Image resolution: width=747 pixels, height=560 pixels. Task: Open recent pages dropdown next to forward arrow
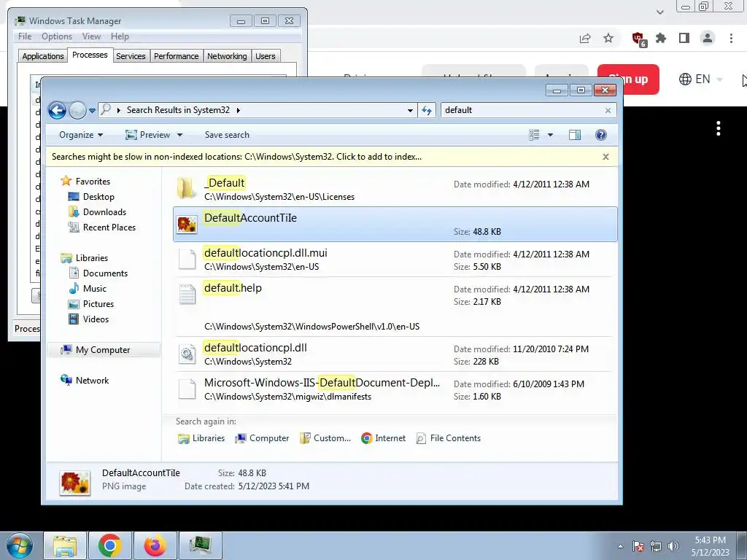coord(92,111)
